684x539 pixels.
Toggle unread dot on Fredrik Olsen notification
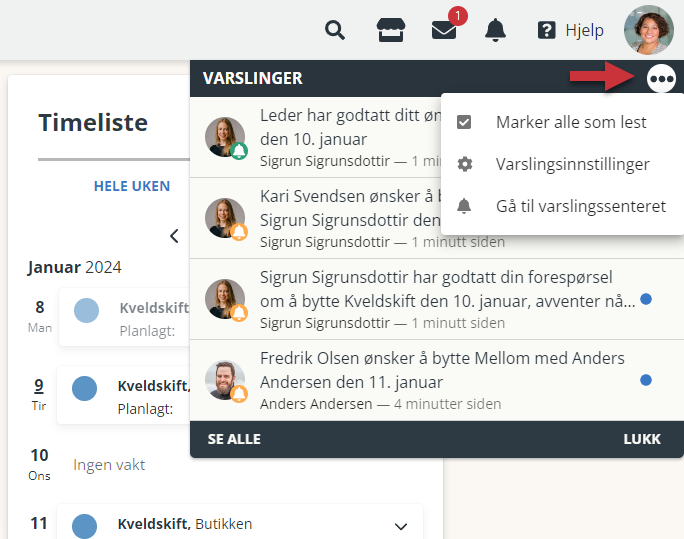click(x=646, y=380)
